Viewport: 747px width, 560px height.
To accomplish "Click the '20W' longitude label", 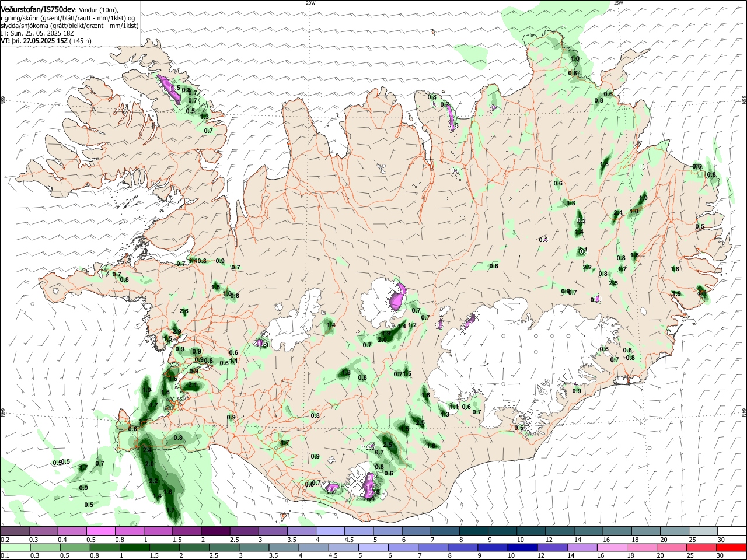I will coord(310,3).
